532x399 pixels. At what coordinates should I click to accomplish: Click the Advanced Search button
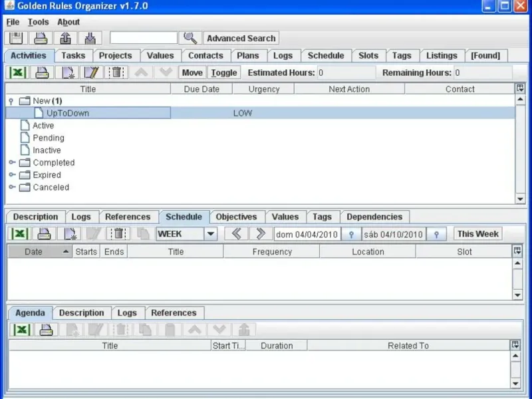(241, 39)
